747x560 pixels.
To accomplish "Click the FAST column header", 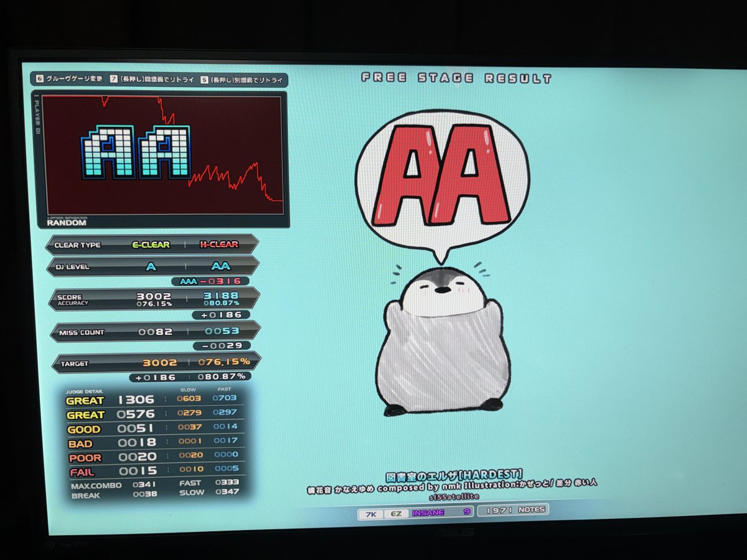I will (225, 390).
